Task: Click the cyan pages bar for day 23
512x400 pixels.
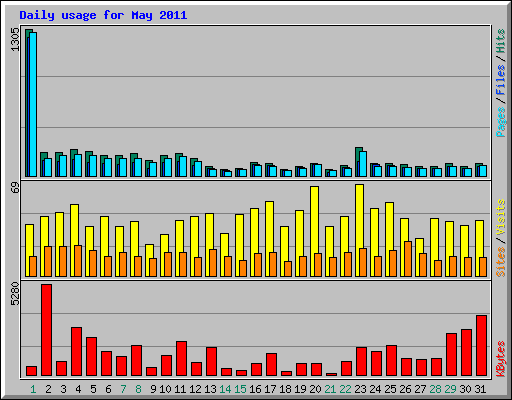Action: point(363,164)
